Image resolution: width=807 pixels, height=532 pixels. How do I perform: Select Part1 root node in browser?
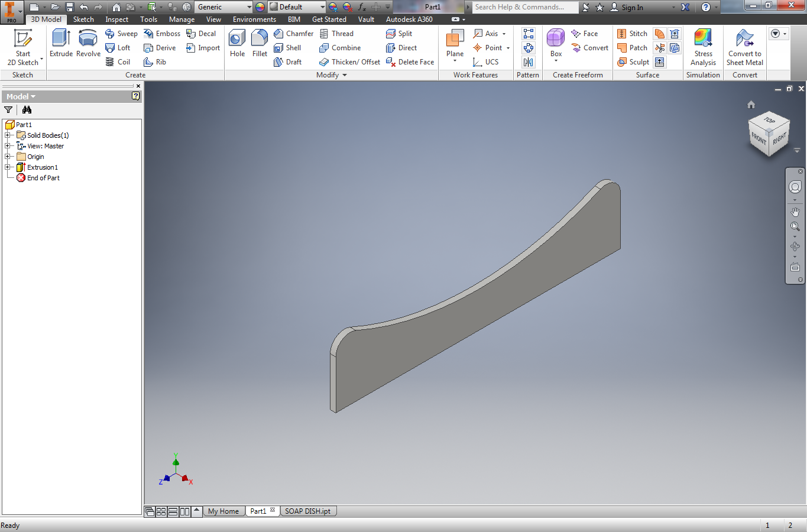coord(19,125)
